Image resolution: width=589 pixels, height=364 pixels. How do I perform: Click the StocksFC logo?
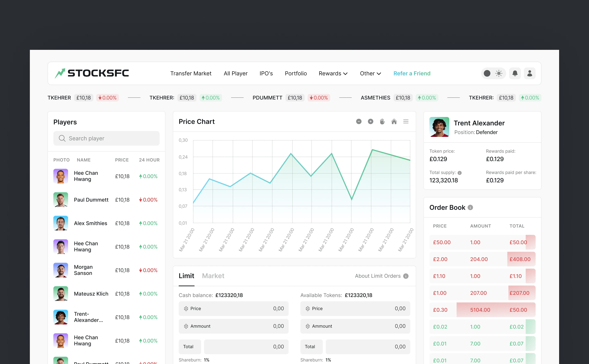pyautogui.click(x=92, y=73)
